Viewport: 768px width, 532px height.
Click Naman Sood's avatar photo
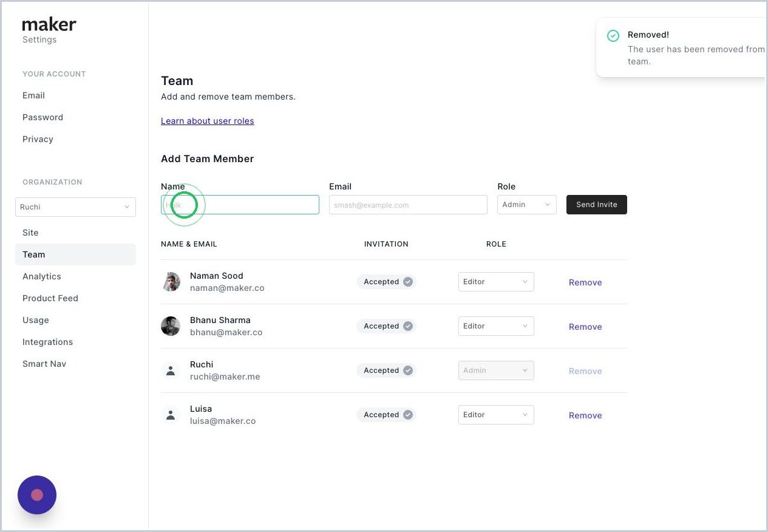(171, 282)
